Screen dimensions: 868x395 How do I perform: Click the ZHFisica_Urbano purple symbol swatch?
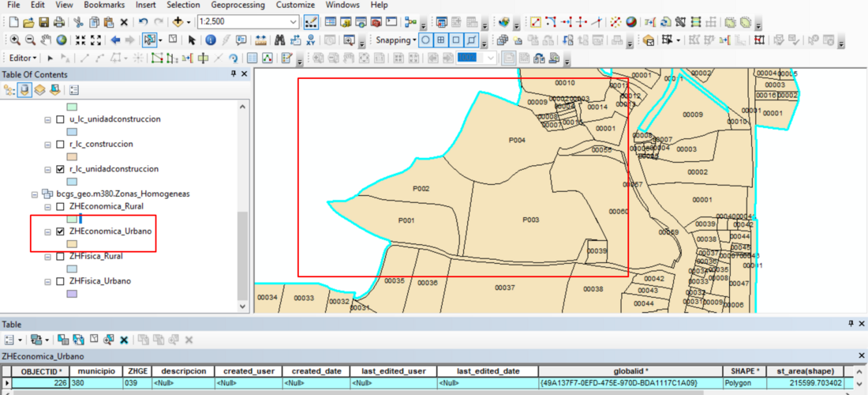coord(72,294)
